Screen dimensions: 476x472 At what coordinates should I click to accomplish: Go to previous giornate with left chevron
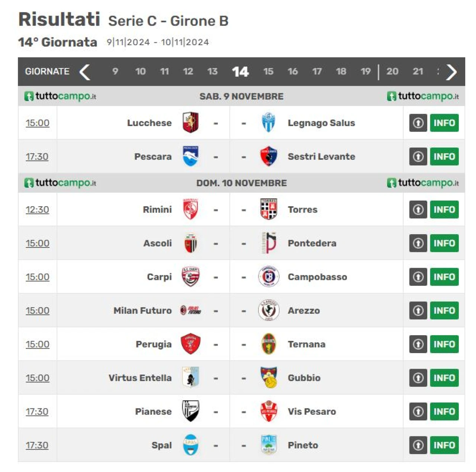point(85,72)
